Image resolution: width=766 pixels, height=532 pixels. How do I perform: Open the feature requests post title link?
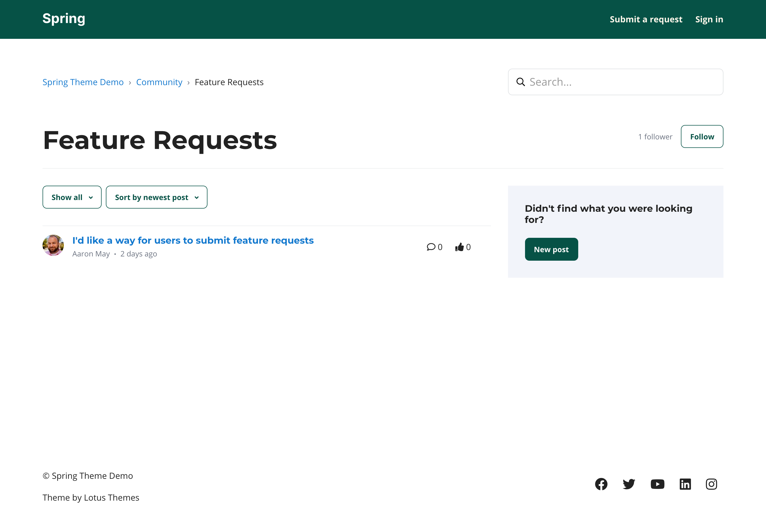pos(193,240)
